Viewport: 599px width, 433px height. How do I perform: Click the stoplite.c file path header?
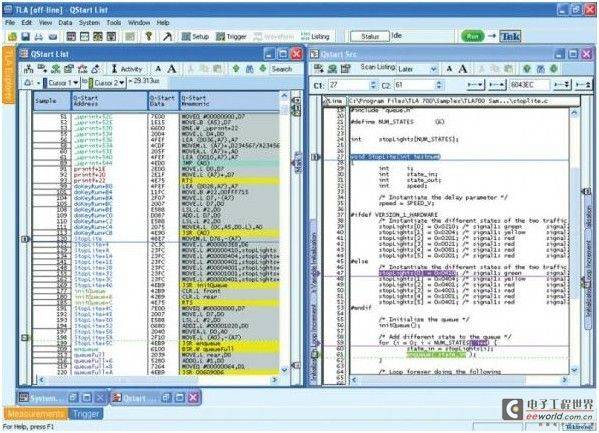click(x=464, y=101)
